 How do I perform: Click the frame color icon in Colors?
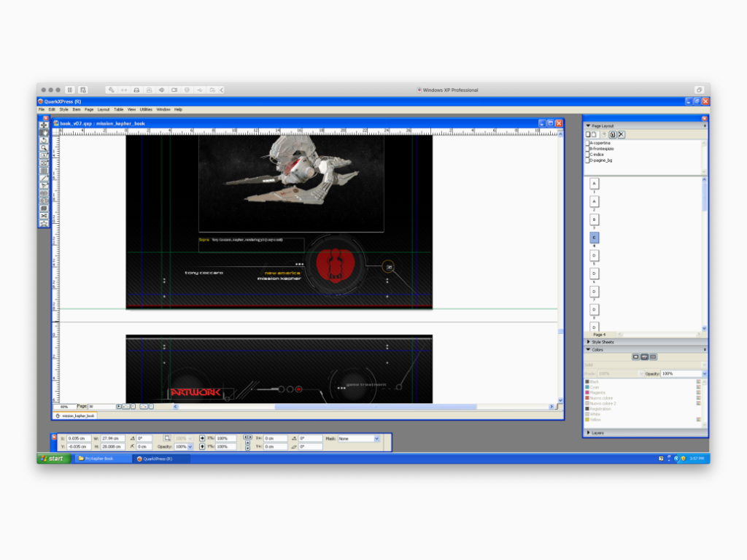635,357
